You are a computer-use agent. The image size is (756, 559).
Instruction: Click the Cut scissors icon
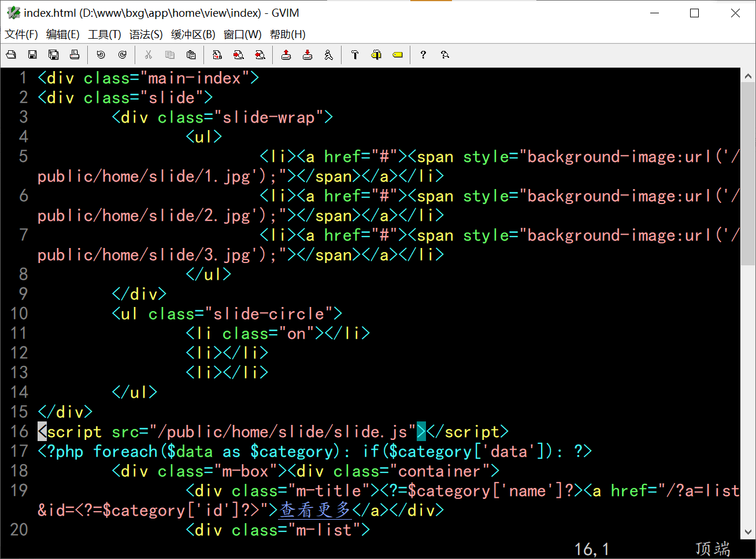coord(149,55)
